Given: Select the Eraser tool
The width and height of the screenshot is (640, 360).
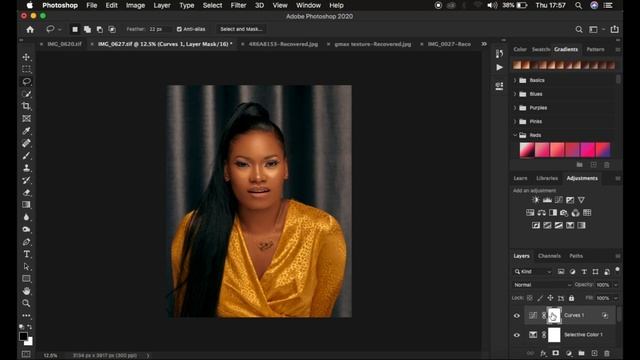Looking at the screenshot, I should (x=27, y=192).
